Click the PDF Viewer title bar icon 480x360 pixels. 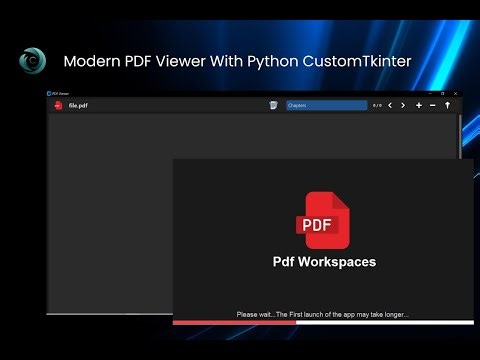point(49,93)
